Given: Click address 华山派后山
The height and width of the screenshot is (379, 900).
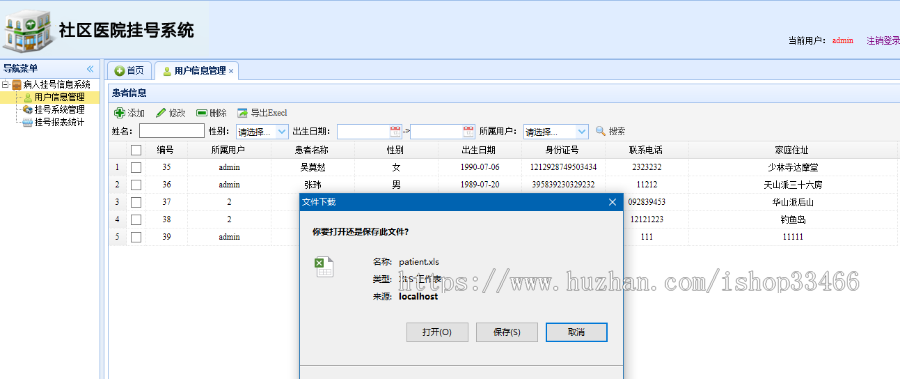Looking at the screenshot, I should [x=792, y=202].
